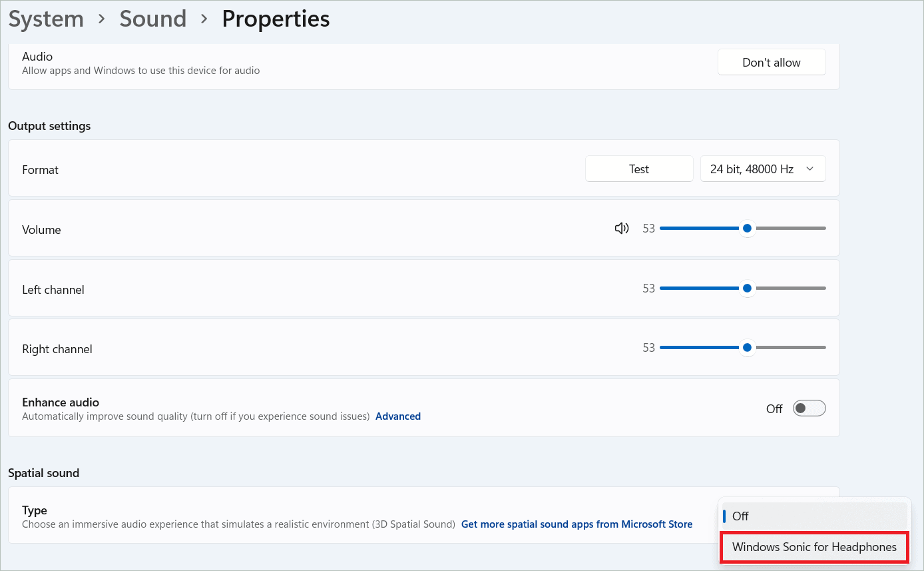Click the Enhance audio setting label

(x=61, y=402)
